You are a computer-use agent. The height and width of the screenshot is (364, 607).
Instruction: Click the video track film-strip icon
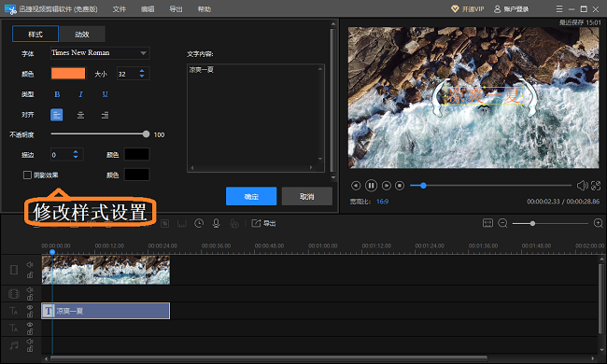pos(14,270)
